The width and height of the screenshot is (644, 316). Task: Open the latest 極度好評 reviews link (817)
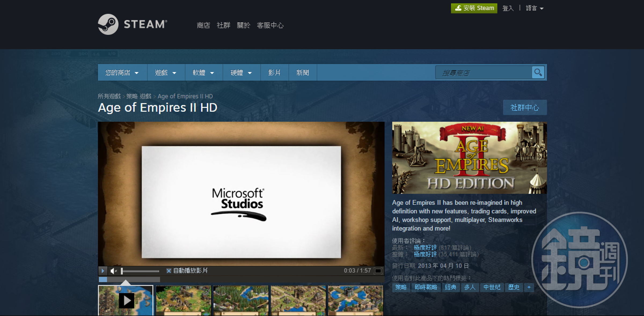[425, 247]
